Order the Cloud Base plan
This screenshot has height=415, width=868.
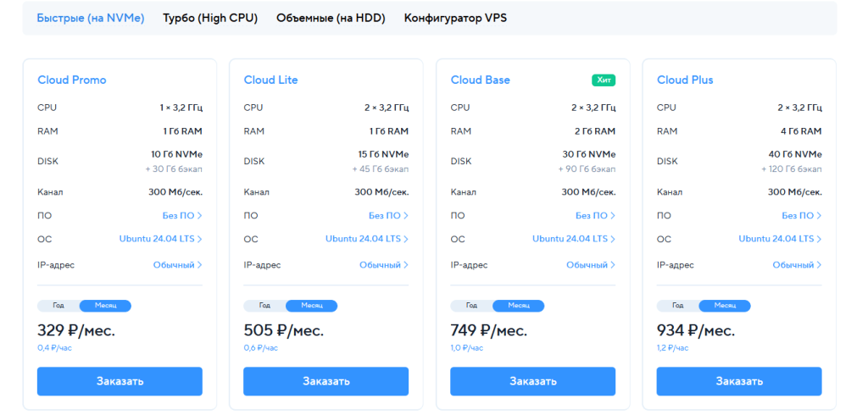tap(532, 381)
